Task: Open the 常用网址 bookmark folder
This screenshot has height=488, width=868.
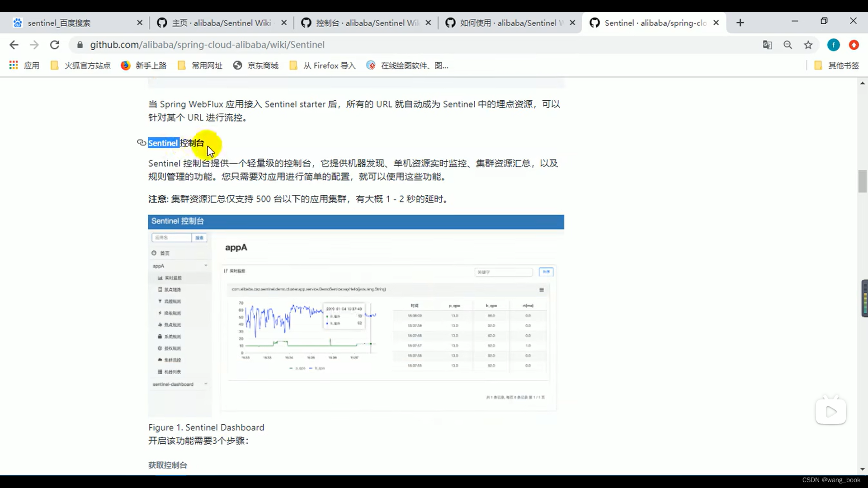Action: [200, 66]
